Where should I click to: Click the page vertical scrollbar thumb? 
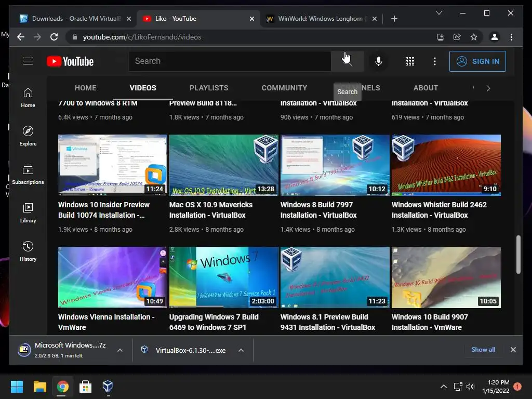pyautogui.click(x=518, y=255)
